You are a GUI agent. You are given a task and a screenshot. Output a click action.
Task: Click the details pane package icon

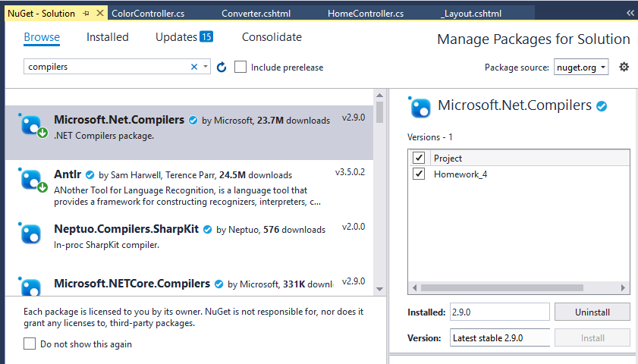click(x=420, y=108)
